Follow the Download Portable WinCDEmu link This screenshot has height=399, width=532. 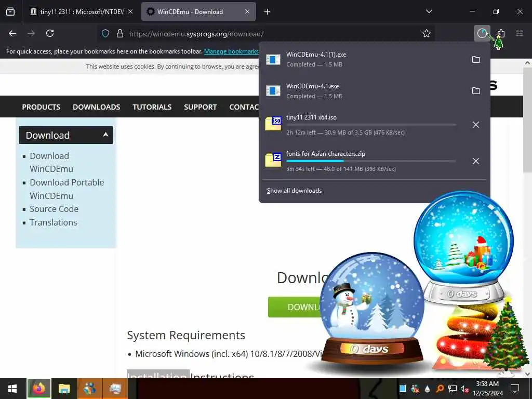point(67,189)
